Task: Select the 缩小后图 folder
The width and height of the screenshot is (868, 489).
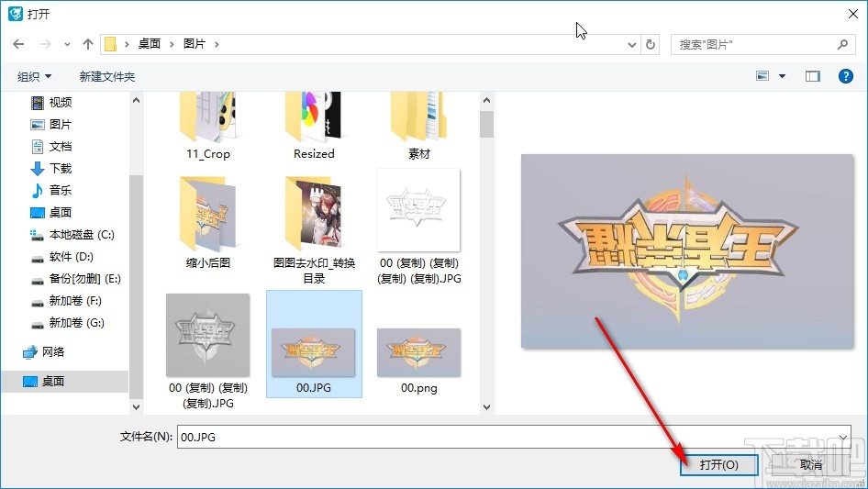Action: pyautogui.click(x=207, y=223)
